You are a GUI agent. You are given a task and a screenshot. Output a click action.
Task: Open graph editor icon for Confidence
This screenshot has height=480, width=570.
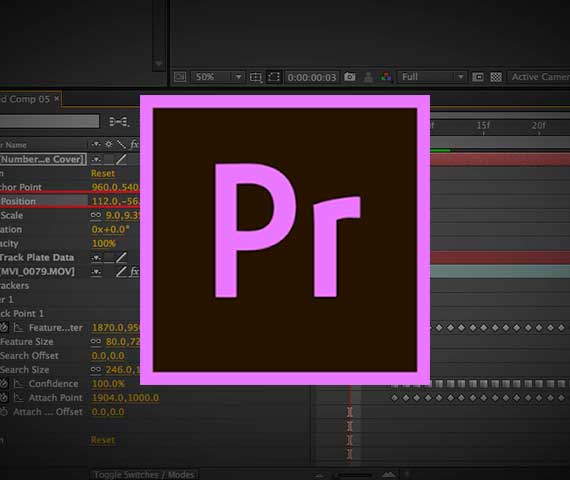point(18,384)
